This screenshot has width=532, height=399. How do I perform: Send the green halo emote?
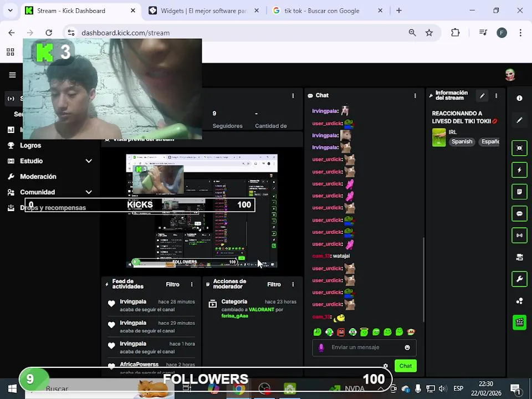click(x=364, y=332)
